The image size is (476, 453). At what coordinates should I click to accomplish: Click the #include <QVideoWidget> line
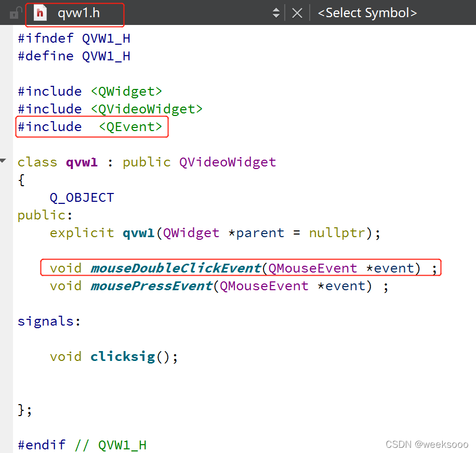(110, 109)
